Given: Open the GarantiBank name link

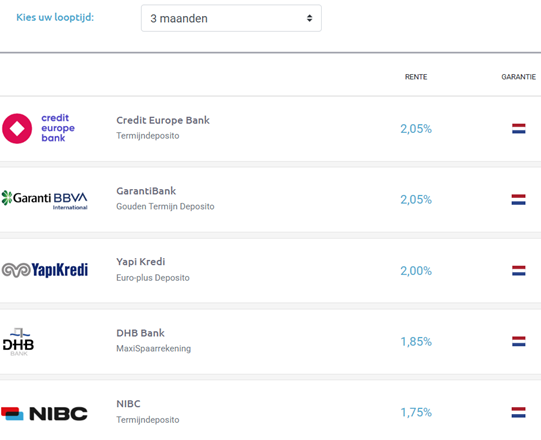Looking at the screenshot, I should click(x=146, y=191).
